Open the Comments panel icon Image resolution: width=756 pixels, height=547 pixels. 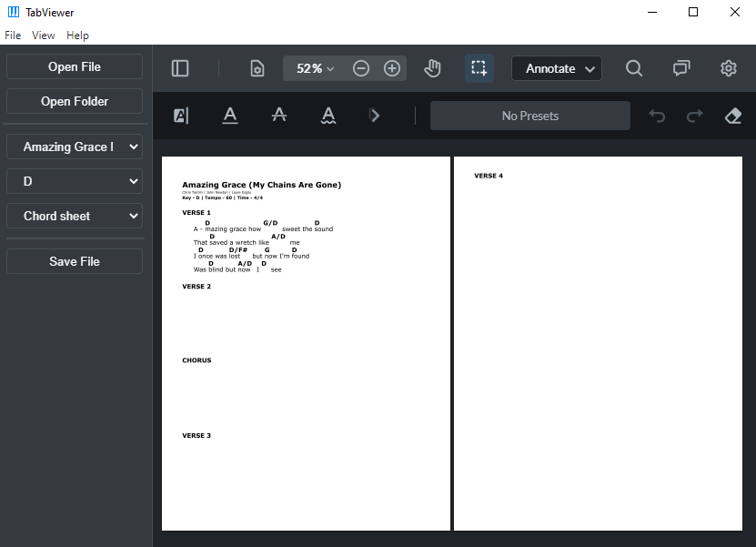click(x=681, y=68)
